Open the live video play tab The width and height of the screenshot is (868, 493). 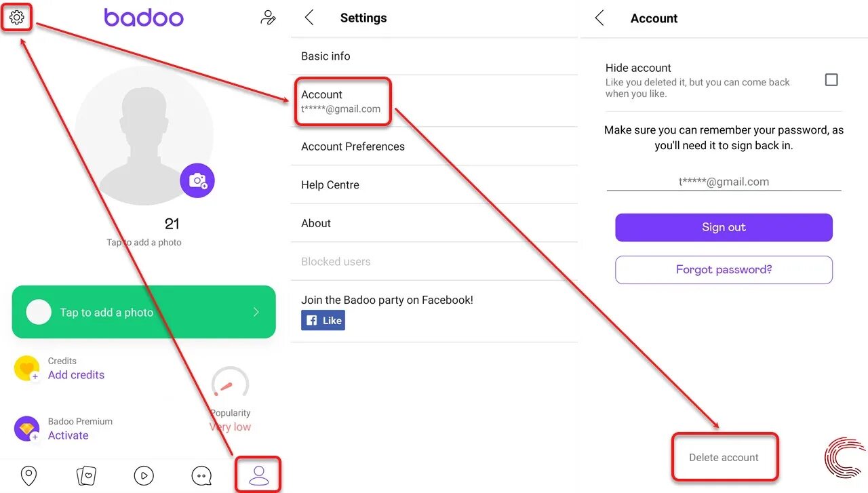[x=144, y=476]
